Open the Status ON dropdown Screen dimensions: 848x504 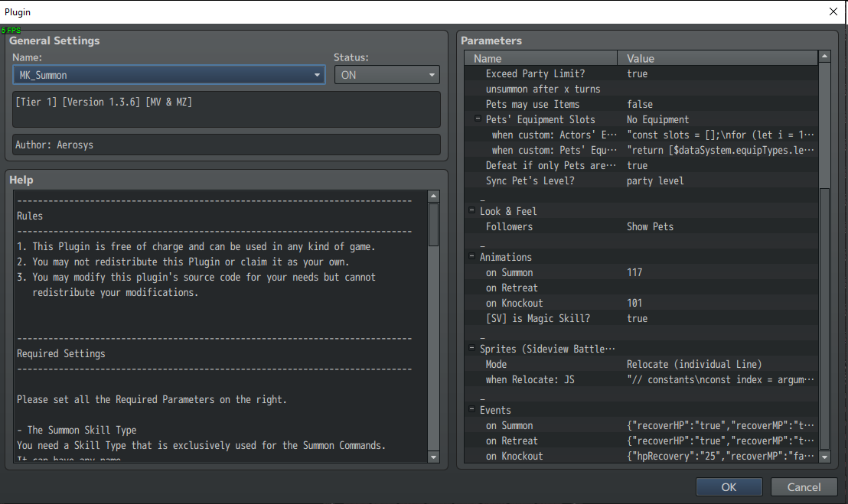pos(386,75)
